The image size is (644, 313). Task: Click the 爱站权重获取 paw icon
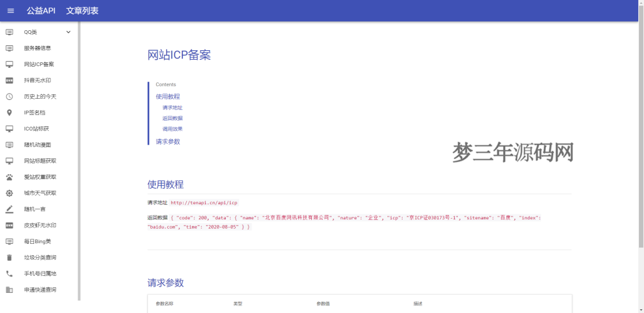pyautogui.click(x=9, y=177)
